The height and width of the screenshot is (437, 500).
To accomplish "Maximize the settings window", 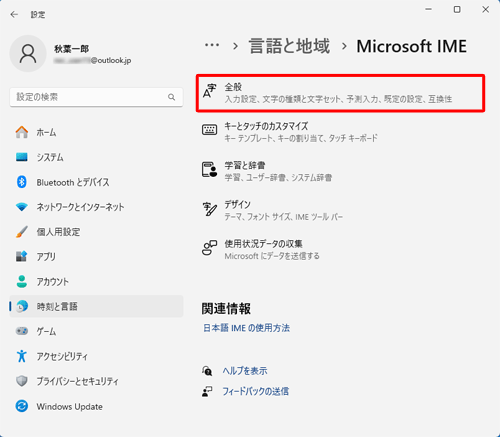I will click(457, 9).
